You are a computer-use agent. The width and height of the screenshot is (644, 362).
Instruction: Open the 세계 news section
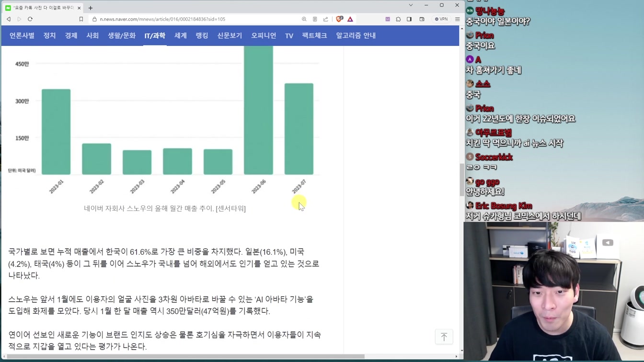tap(181, 35)
